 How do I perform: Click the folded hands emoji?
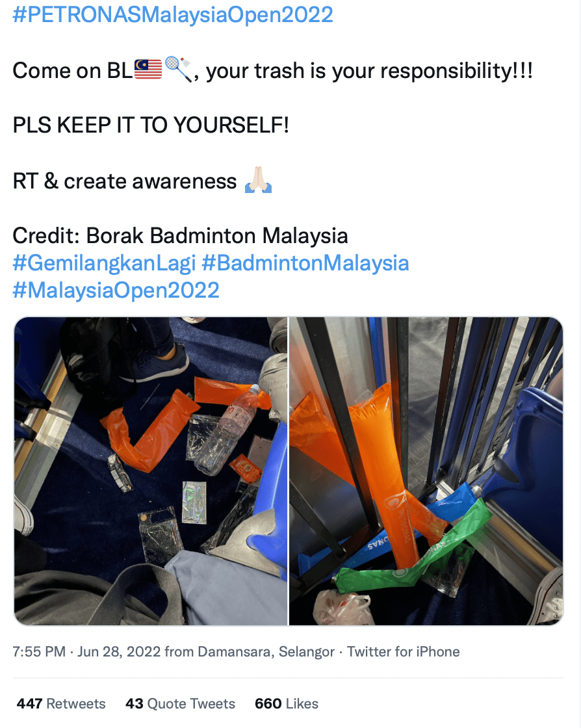pyautogui.click(x=258, y=180)
